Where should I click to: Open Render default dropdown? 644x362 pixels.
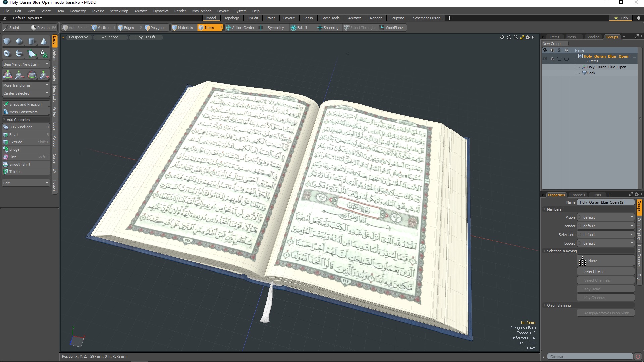click(606, 226)
